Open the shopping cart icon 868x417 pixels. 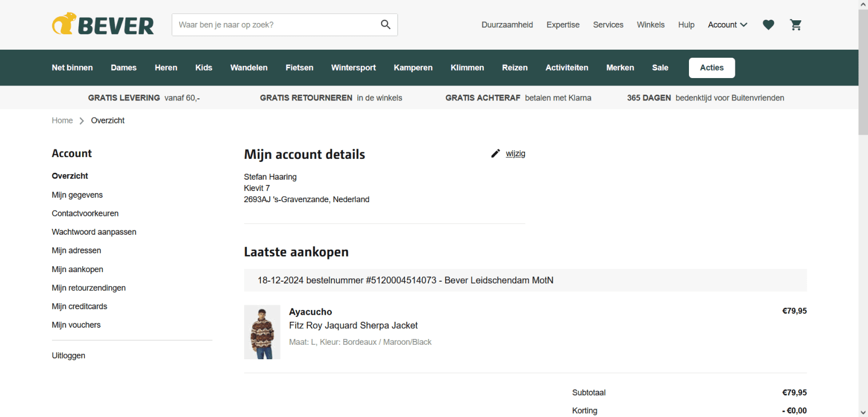(x=796, y=25)
